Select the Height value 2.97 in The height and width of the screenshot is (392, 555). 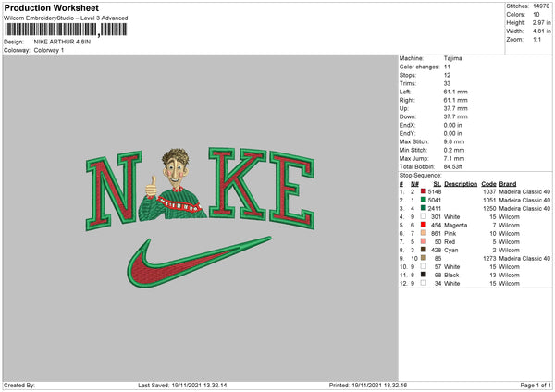coord(542,22)
